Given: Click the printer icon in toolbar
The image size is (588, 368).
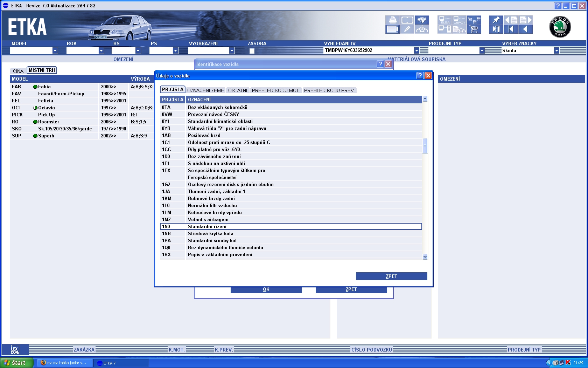Looking at the screenshot, I should (x=392, y=20).
